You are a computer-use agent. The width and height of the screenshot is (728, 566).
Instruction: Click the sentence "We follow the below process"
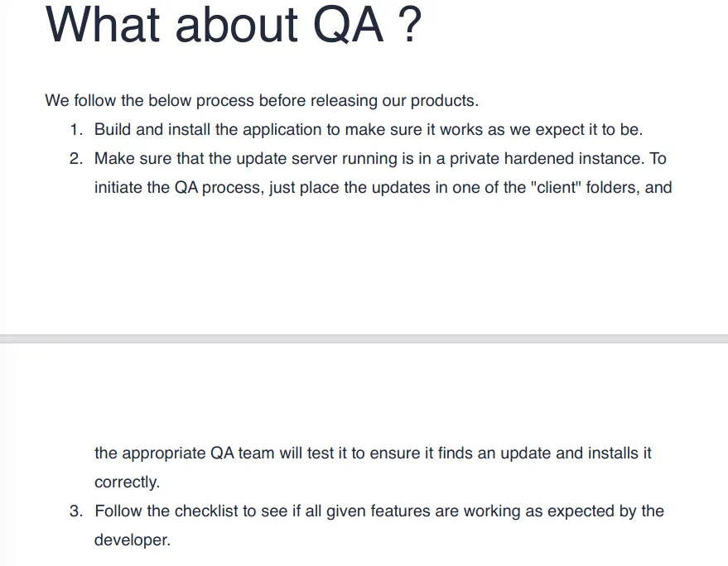pos(262,101)
